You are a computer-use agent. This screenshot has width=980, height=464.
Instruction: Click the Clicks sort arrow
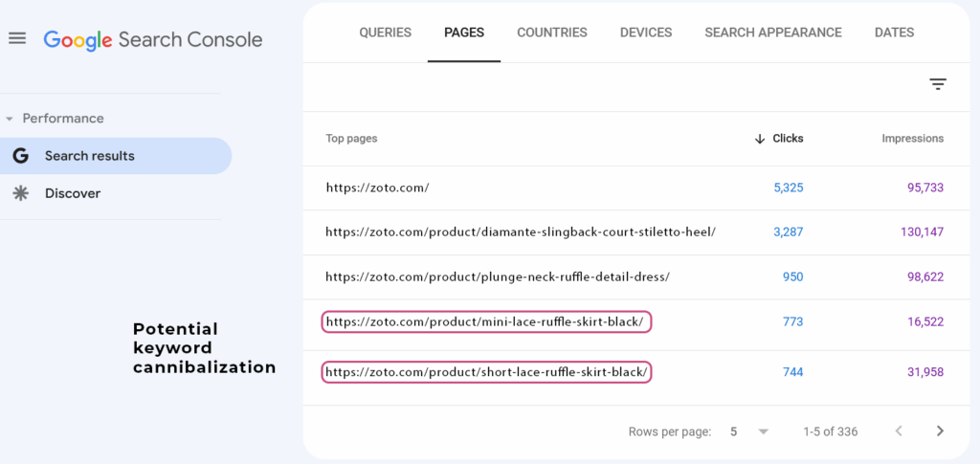pyautogui.click(x=759, y=139)
